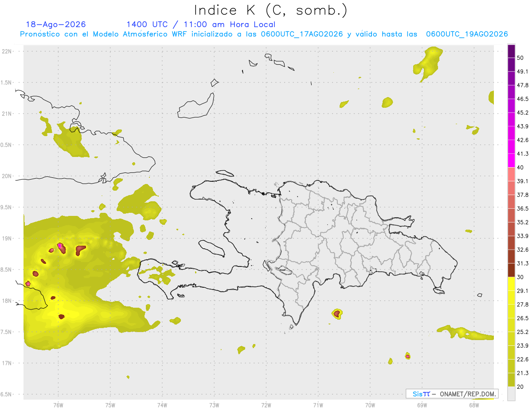Click the colorbar value '26.5'
Screen dimensions: 532x411
(x=523, y=318)
